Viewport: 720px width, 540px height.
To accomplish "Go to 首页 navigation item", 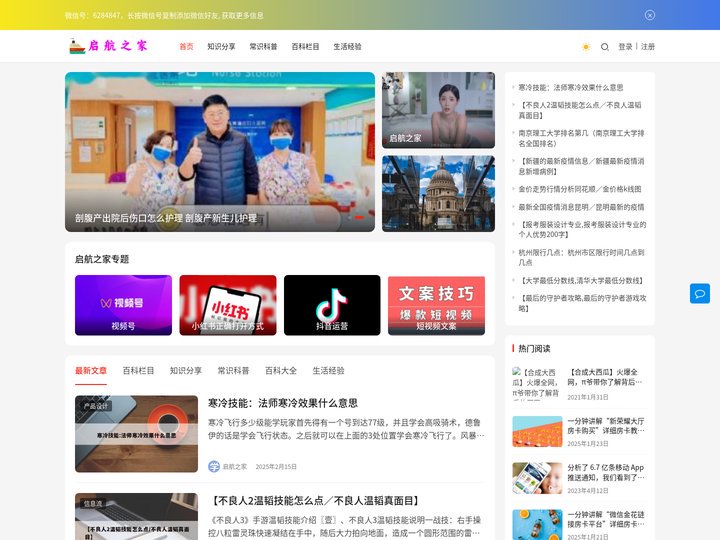I will click(186, 46).
